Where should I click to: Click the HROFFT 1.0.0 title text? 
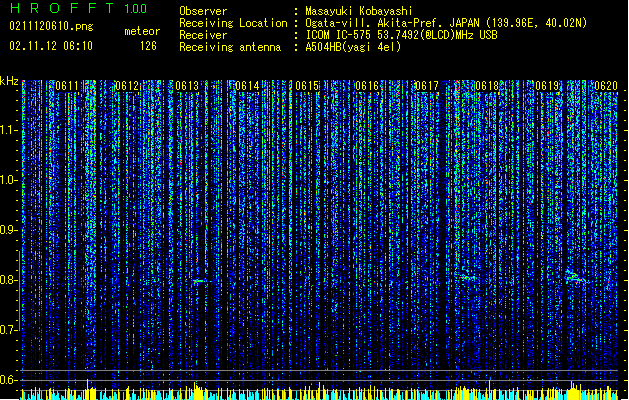(78, 8)
